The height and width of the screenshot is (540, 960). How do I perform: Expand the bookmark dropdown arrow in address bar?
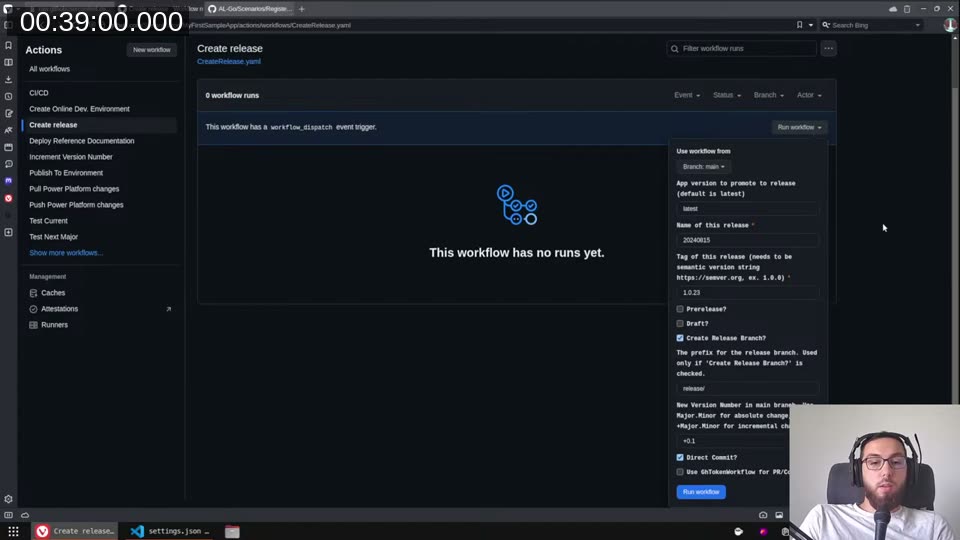point(811,25)
